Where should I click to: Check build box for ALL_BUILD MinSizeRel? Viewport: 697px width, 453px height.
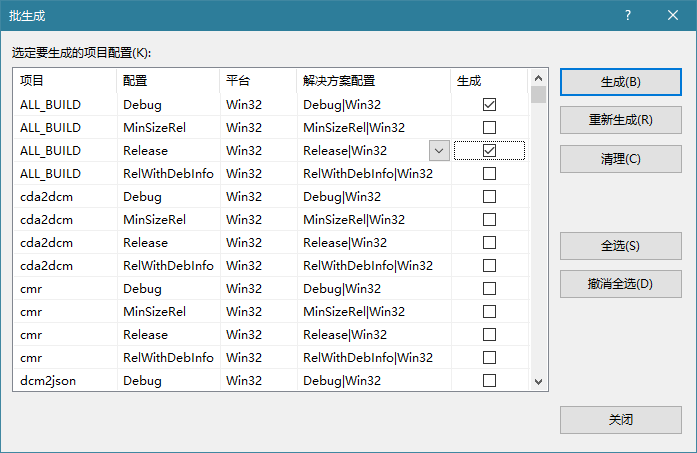(x=489, y=127)
